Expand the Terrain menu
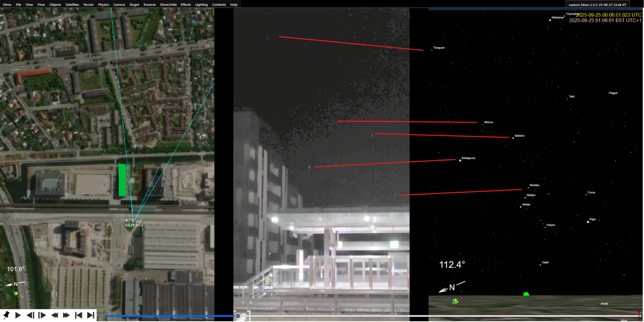 pyautogui.click(x=88, y=5)
